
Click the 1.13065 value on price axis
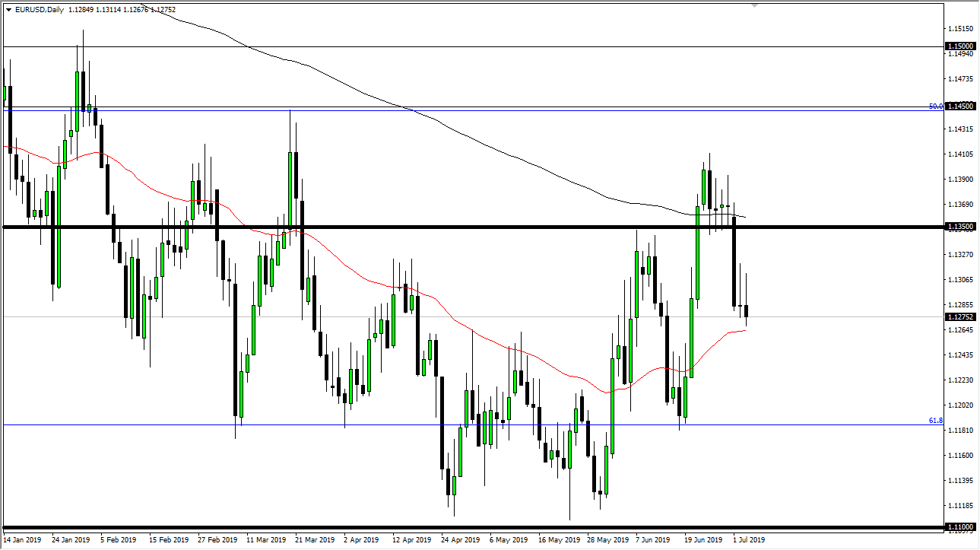click(962, 279)
